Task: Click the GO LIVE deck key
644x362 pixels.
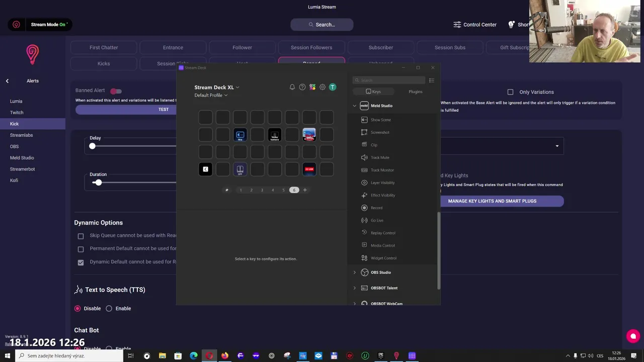Action: [309, 169]
